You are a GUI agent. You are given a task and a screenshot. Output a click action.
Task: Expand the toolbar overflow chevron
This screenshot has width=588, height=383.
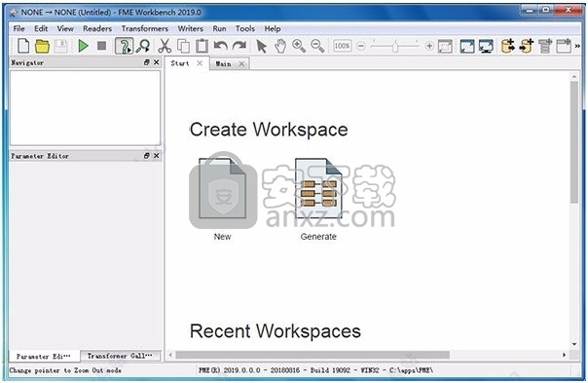[x=577, y=46]
